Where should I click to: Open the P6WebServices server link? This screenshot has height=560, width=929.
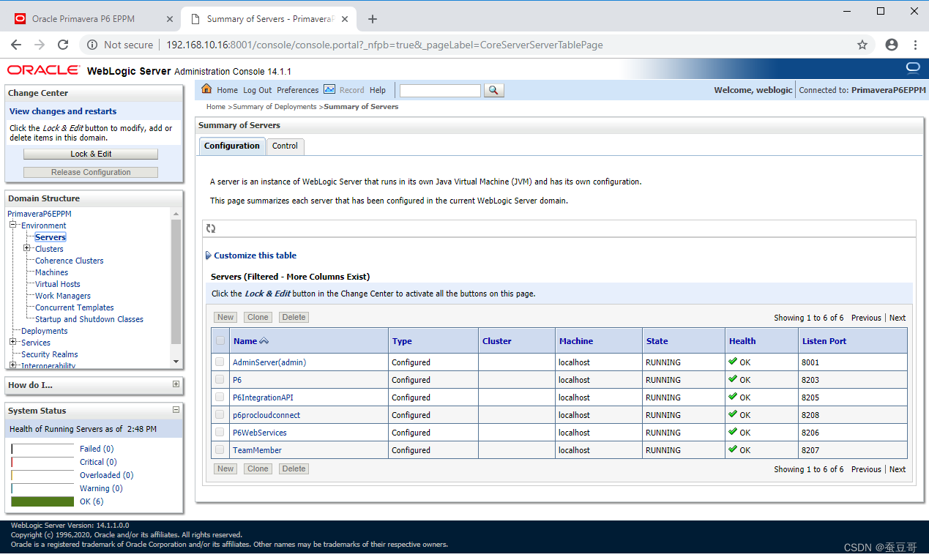click(260, 433)
